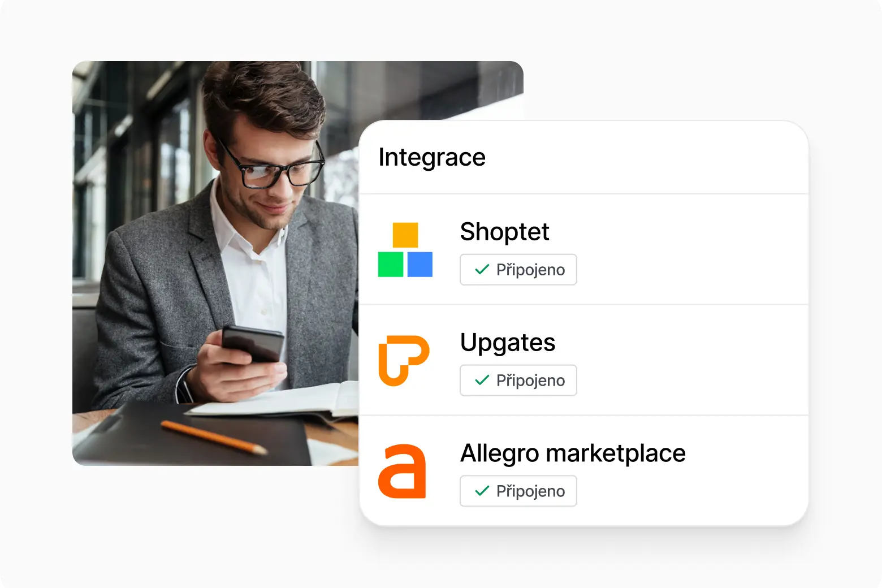Screen dimensions: 882x588
Task: Click the orange Upgates logo
Action: pos(404,361)
